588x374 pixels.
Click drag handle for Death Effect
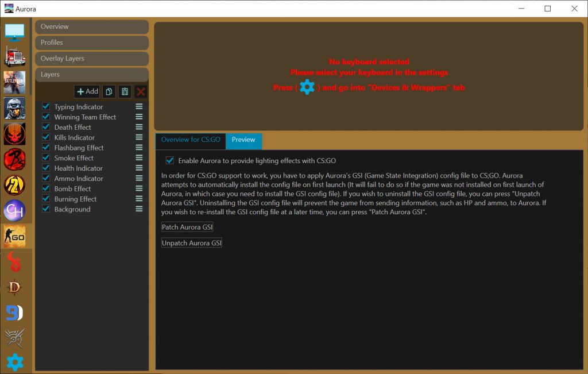tap(139, 127)
